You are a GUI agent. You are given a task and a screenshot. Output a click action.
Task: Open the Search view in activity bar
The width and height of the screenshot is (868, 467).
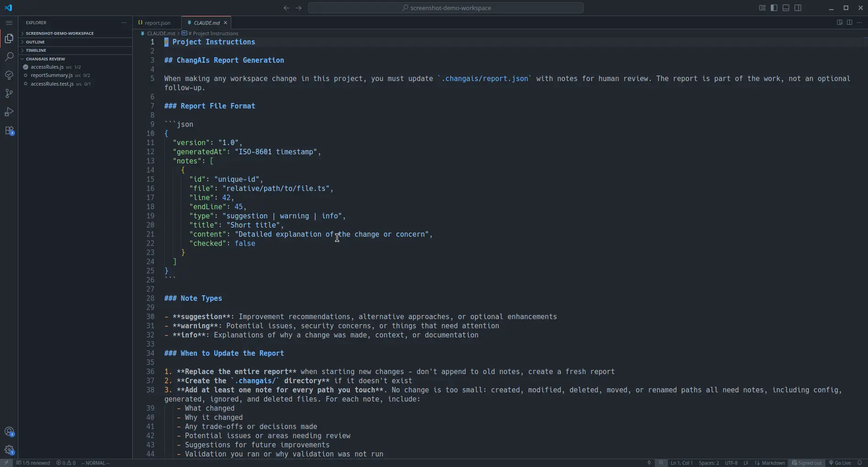[9, 57]
